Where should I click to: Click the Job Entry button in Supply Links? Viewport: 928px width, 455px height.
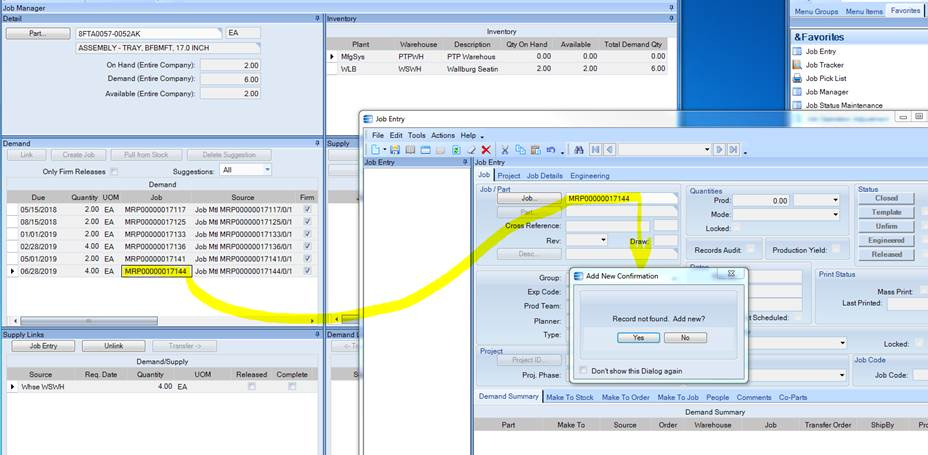[x=43, y=346]
